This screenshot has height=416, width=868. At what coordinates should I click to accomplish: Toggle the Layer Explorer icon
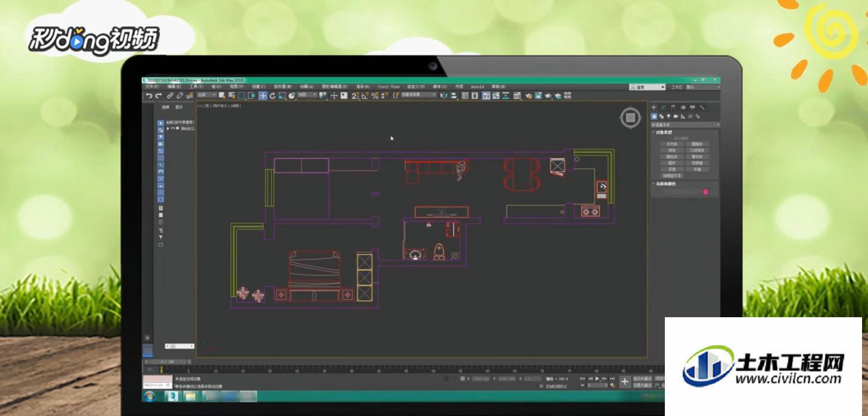pyautogui.click(x=475, y=96)
